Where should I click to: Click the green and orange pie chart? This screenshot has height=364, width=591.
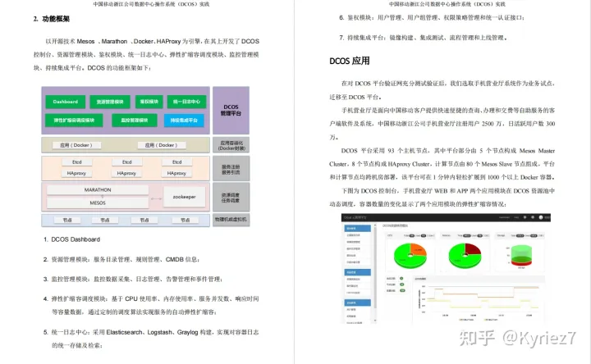[410, 255]
